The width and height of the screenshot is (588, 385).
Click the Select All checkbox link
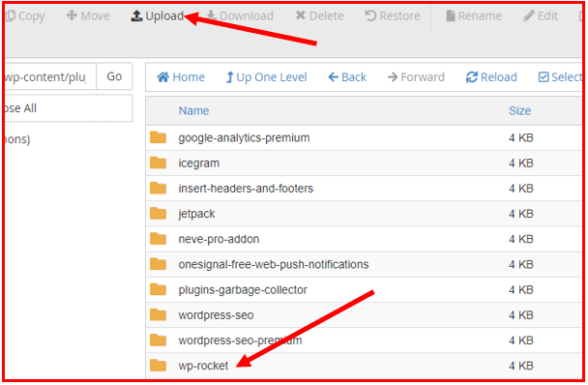click(560, 77)
